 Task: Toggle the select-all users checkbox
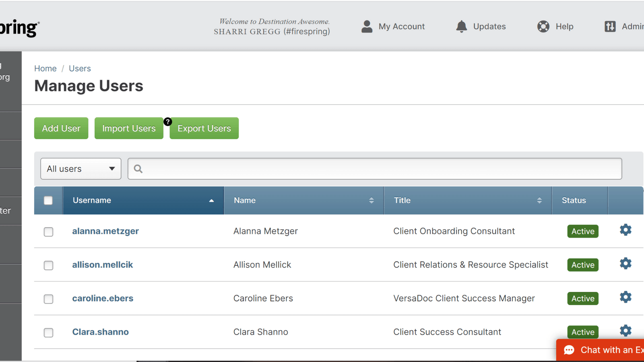(x=48, y=200)
